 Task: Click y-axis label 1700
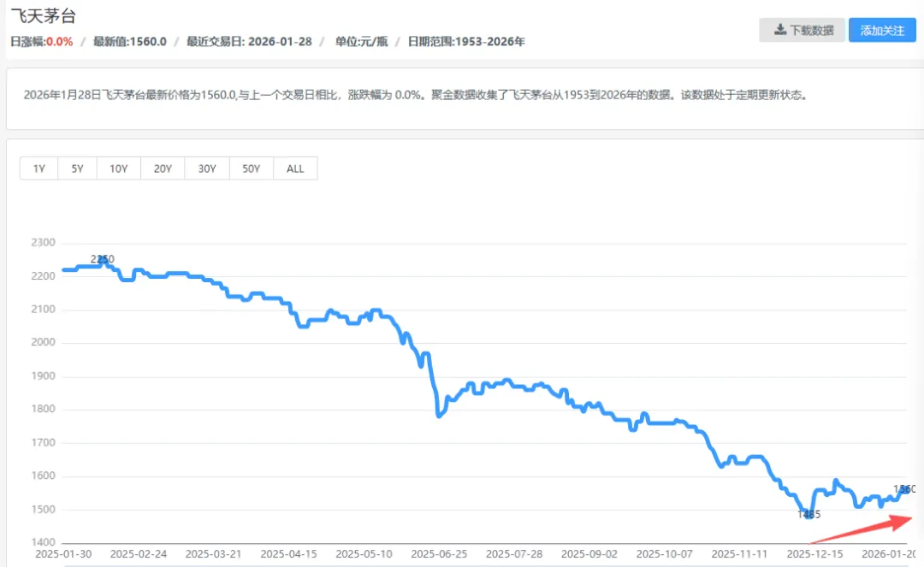point(43,443)
